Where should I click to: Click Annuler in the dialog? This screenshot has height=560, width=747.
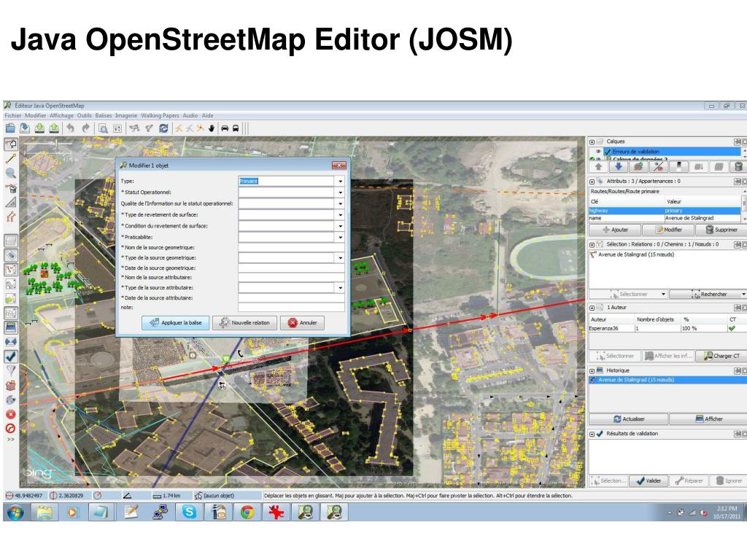tap(302, 323)
